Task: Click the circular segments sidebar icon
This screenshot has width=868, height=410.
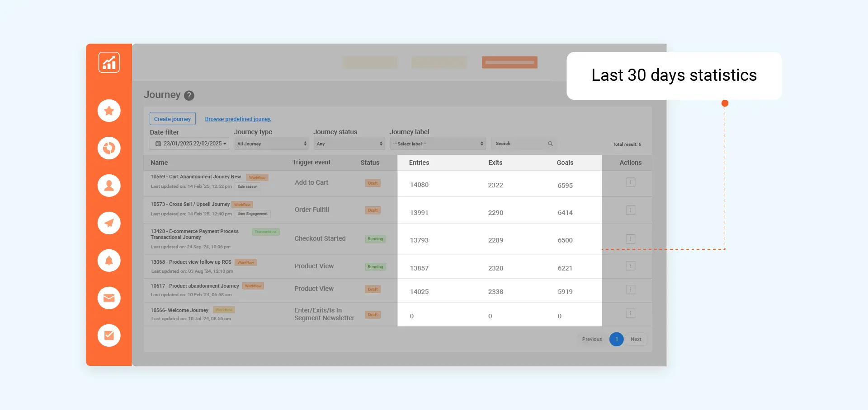Action: 109,148
